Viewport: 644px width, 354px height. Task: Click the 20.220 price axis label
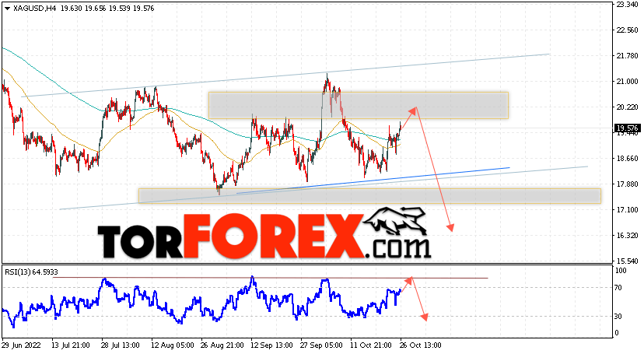pyautogui.click(x=627, y=107)
